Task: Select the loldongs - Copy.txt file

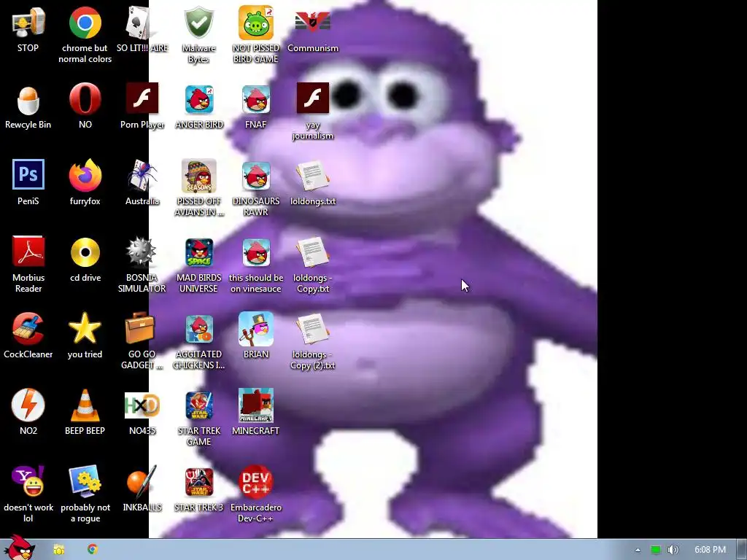Action: (312, 252)
